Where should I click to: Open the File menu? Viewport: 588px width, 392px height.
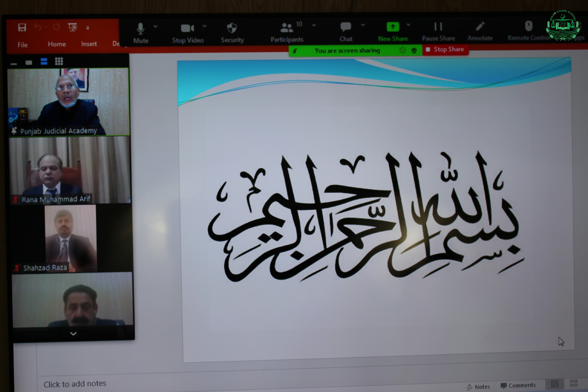23,45
